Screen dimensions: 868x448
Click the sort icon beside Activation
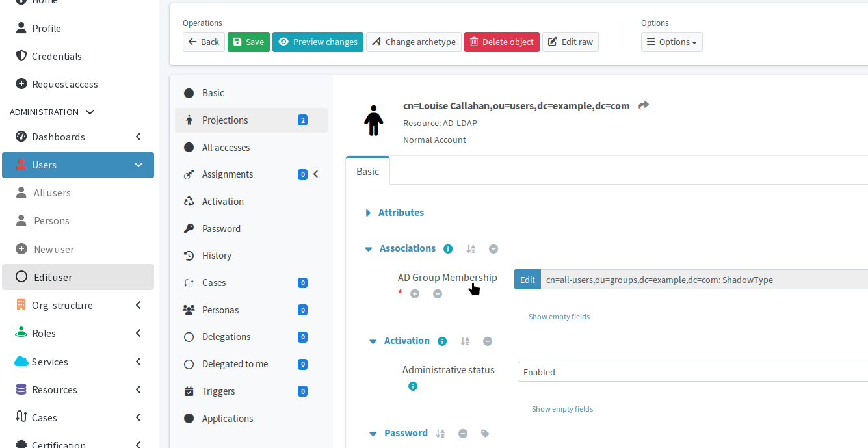465,341
